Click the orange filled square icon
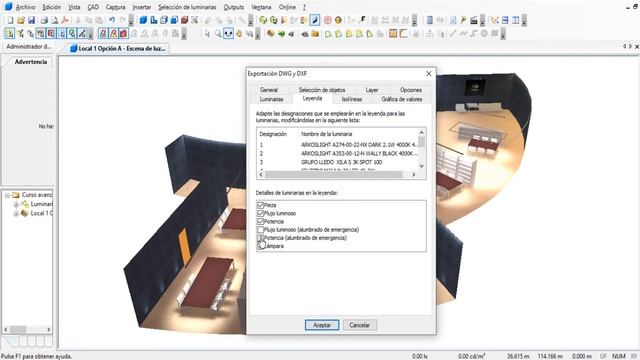Image resolution: width=640 pixels, height=360 pixels. point(393,33)
